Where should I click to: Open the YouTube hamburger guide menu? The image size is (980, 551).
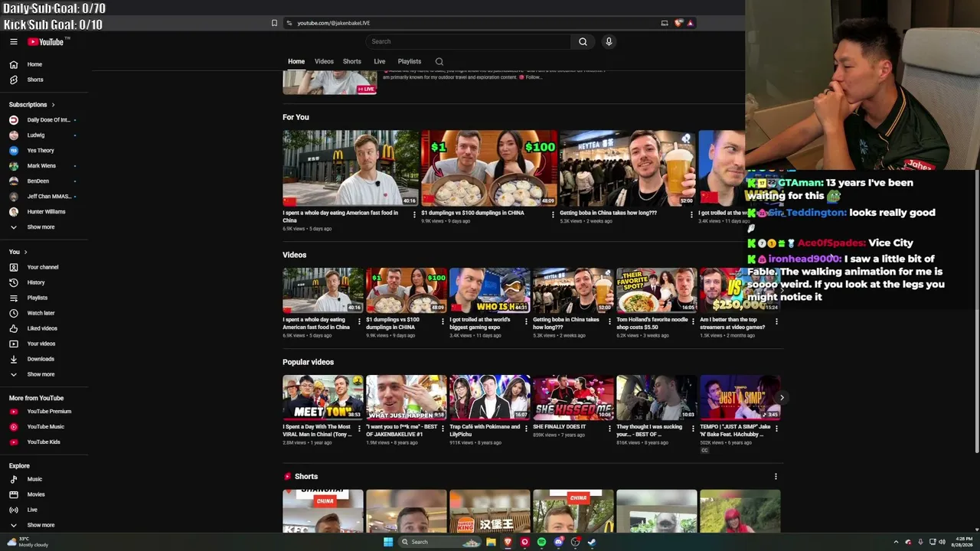point(14,41)
